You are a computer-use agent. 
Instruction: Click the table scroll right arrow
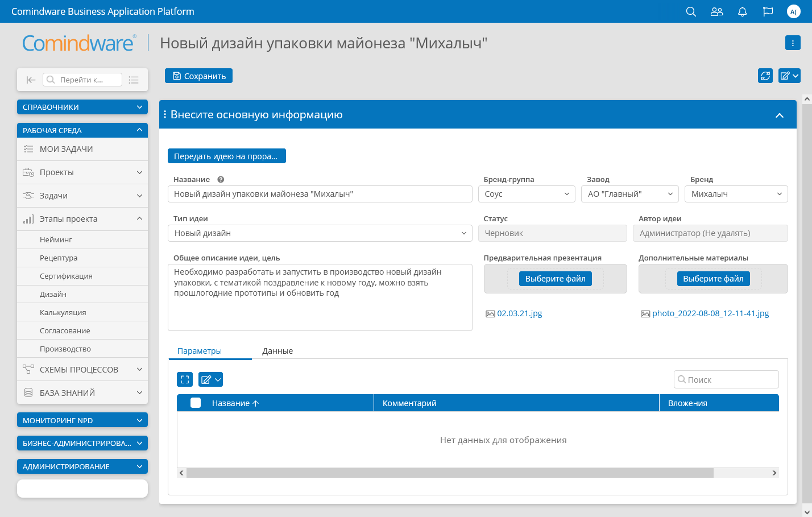click(x=774, y=473)
